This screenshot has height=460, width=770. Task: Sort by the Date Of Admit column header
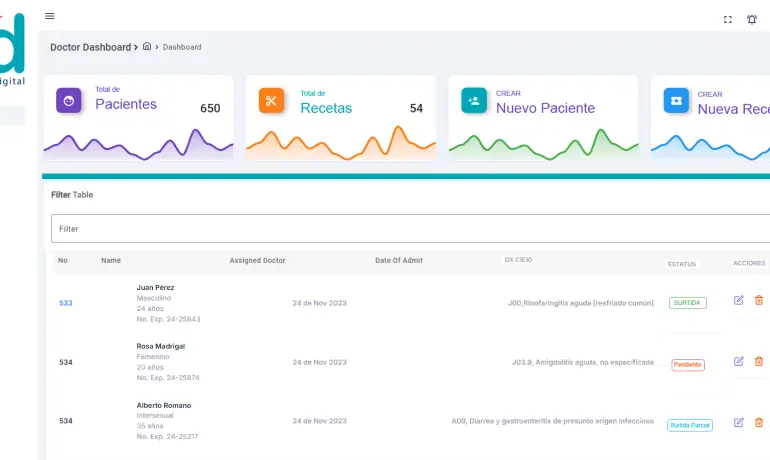coord(398,261)
